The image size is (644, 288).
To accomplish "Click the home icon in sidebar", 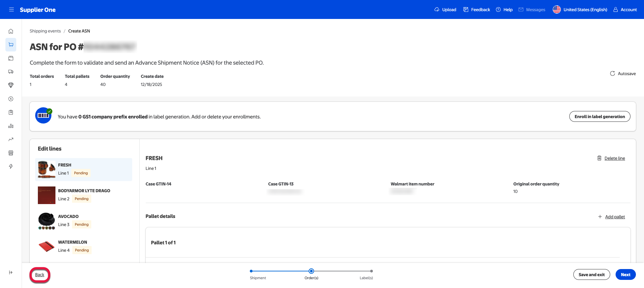I will click(x=11, y=31).
